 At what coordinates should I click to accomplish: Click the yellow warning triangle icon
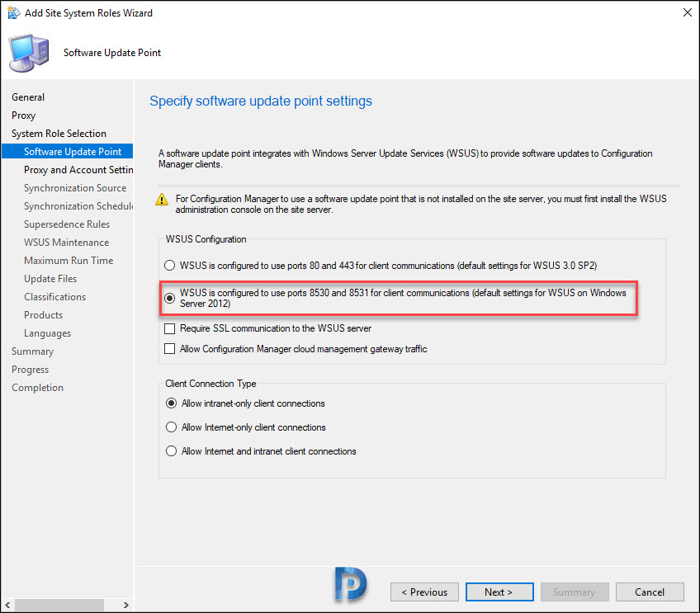(162, 200)
